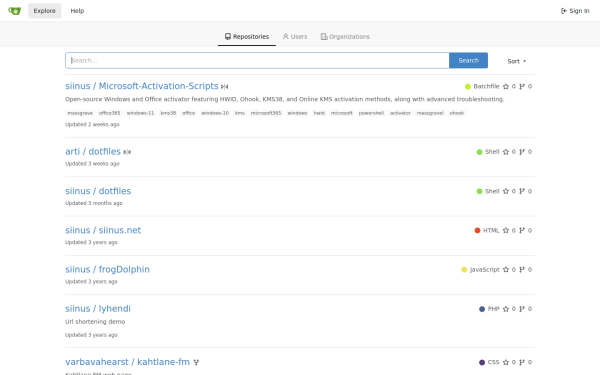
Task: Click the fork icon on arti / dotfiles row
Action: click(522, 152)
